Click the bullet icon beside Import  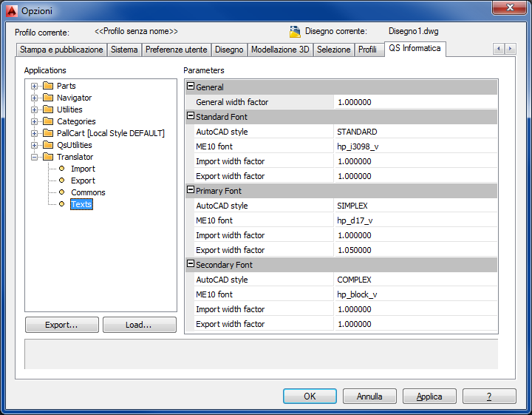click(62, 169)
